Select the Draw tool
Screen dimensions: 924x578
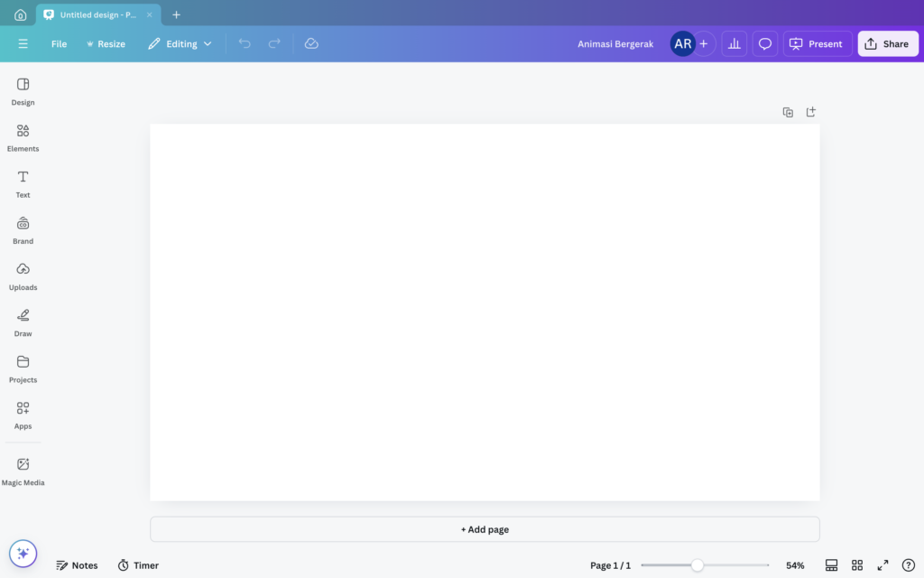[x=23, y=322]
